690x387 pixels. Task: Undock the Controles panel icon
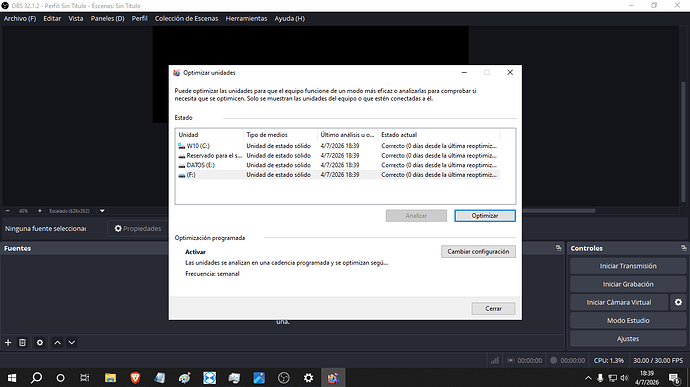(x=683, y=248)
